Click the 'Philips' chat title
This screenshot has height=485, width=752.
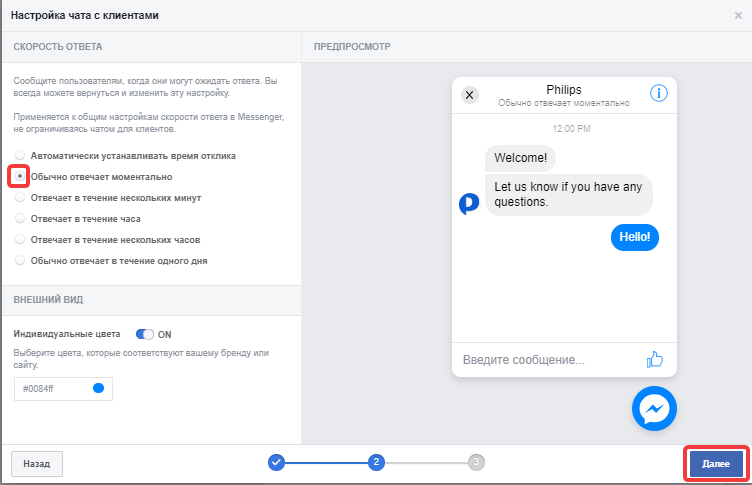[564, 90]
